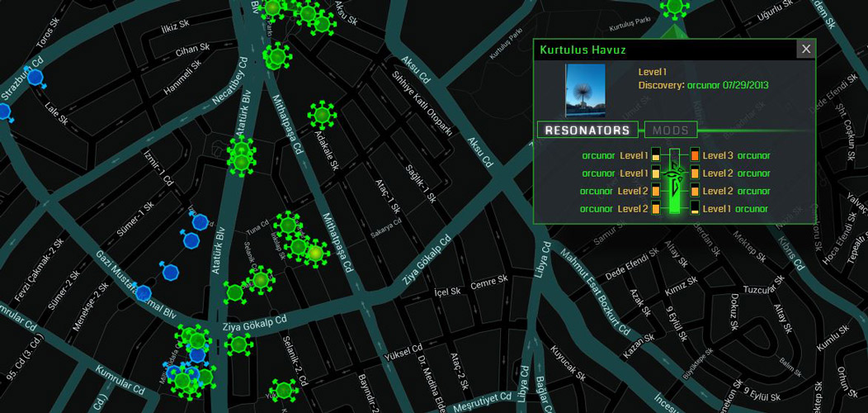This screenshot has height=413, width=868.
Task: Select the RESONATORS tab
Action: 588,131
